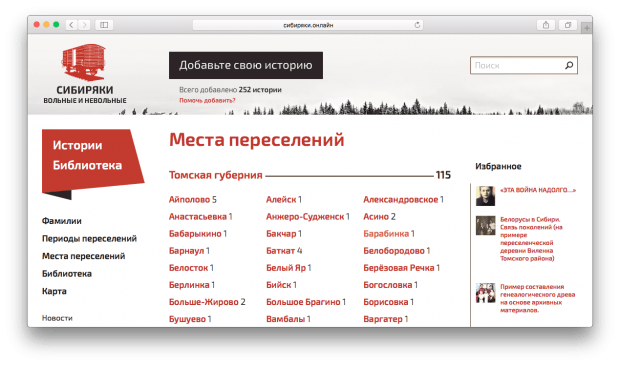
Task: Toggle the Safari sidebar button
Action: 104,25
